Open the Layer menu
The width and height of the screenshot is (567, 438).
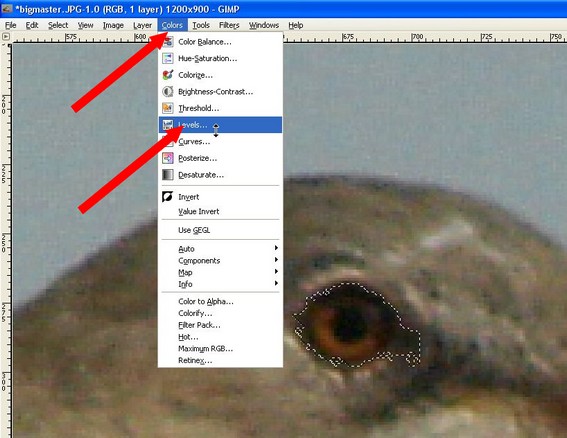point(142,25)
